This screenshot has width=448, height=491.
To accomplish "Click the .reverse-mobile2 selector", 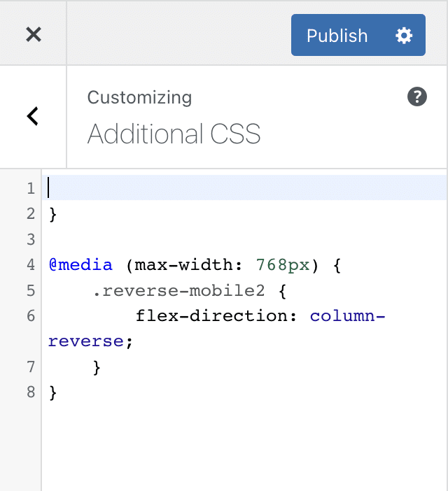I will tap(179, 290).
